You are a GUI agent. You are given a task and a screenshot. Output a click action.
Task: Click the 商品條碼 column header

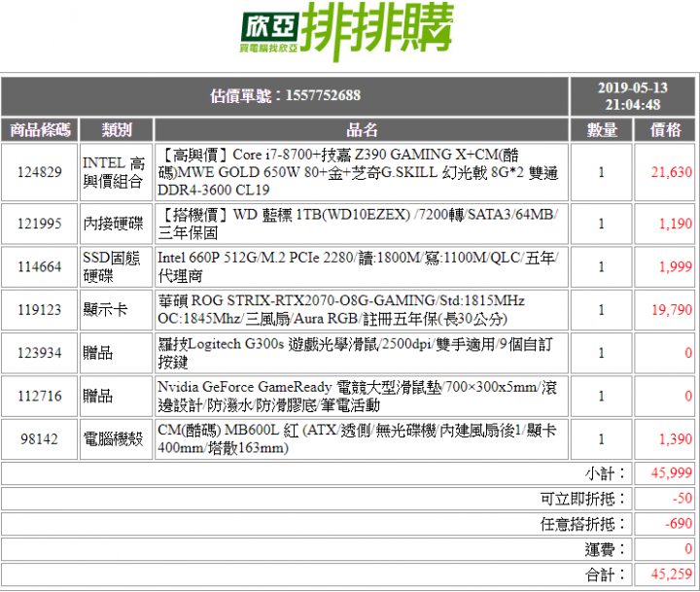[40, 130]
